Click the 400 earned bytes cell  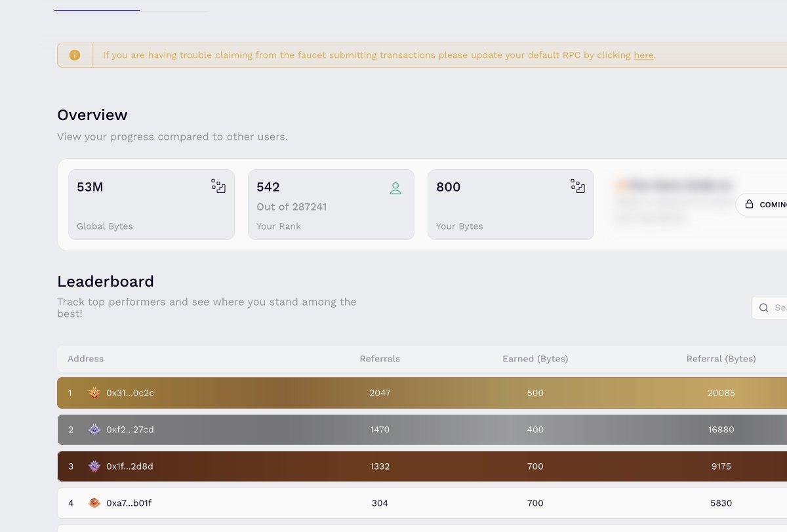(x=535, y=430)
